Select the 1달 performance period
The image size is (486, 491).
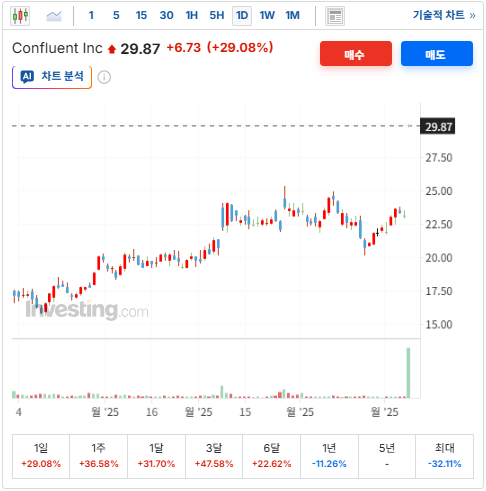tap(156, 456)
